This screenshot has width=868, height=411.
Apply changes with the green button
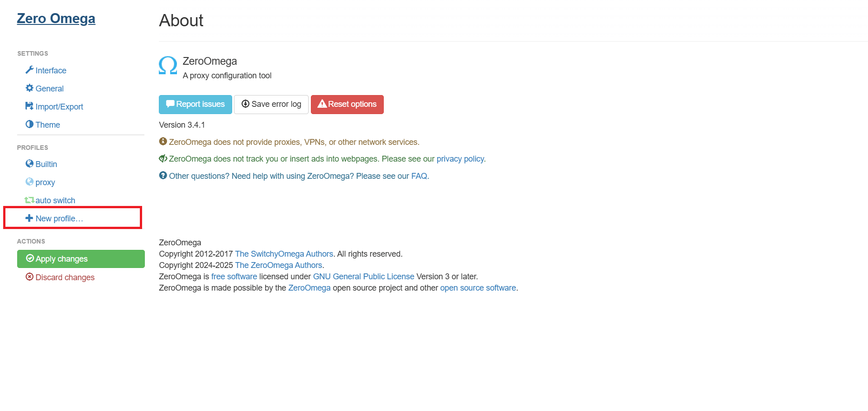coord(81,259)
